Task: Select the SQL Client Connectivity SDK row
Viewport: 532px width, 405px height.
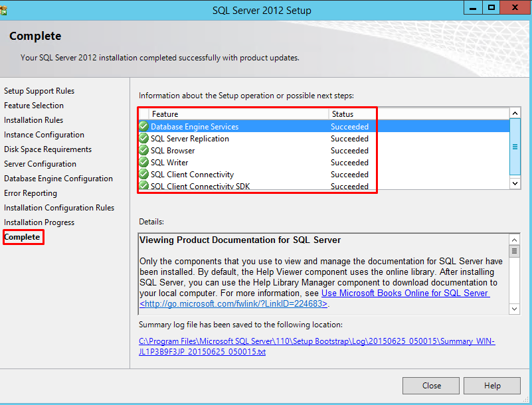Action: coord(324,185)
